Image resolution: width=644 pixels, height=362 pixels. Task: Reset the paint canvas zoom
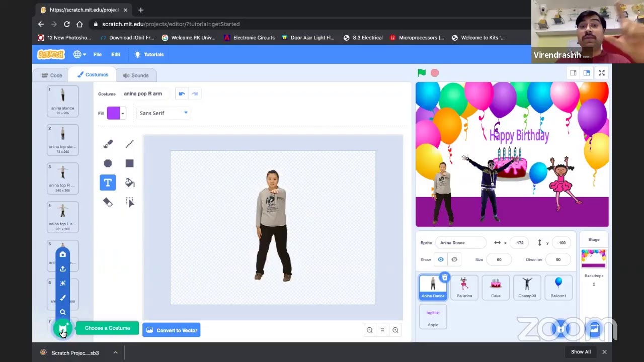coord(382,330)
